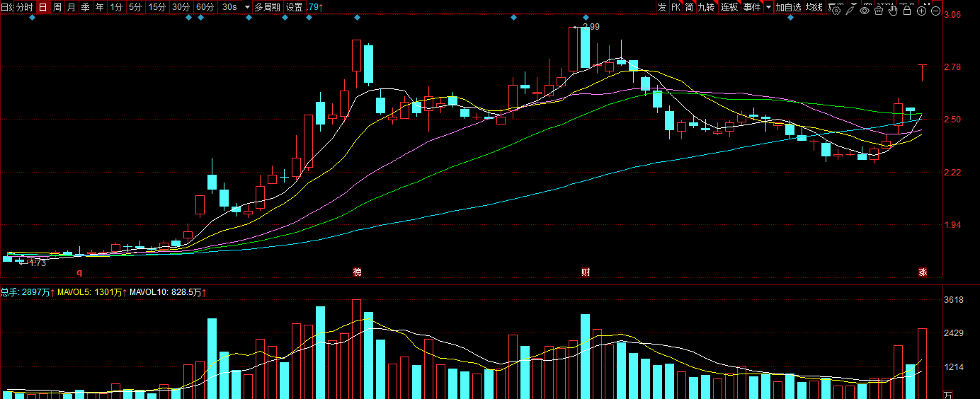Screen dimensions: 980x399
Task: Toggle 事件 events display
Action: [751, 7]
